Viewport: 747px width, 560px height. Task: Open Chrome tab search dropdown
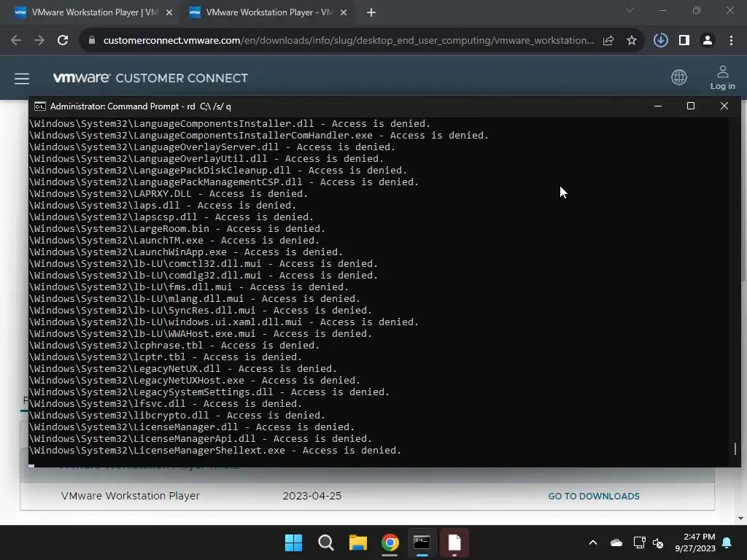pos(630,10)
